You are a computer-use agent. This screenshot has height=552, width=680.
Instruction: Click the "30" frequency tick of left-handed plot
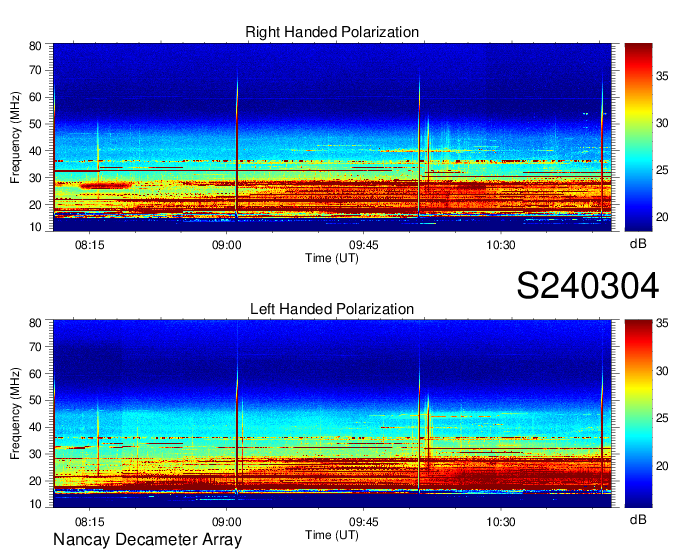pyautogui.click(x=35, y=454)
